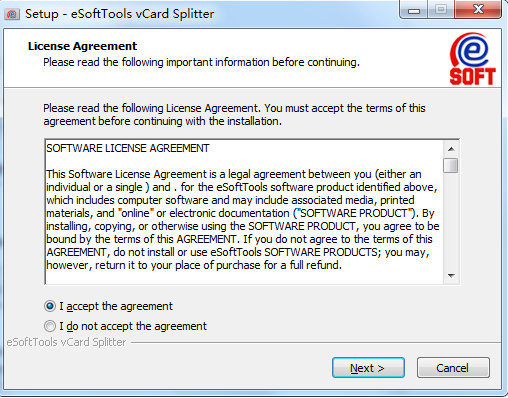Click the greyed "eSoftTools vCard Splitter" footer label
The height and width of the screenshot is (398, 508).
point(66,342)
